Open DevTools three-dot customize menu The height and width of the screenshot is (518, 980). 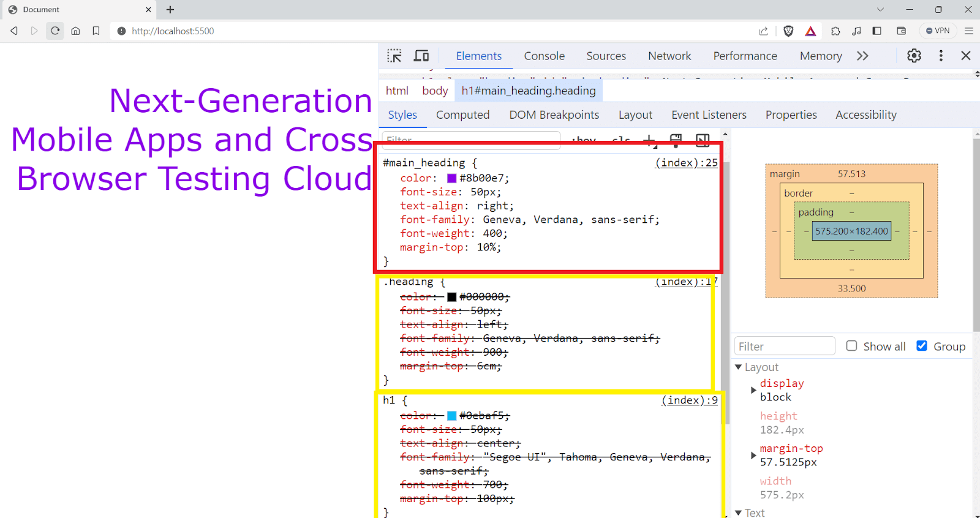(941, 56)
